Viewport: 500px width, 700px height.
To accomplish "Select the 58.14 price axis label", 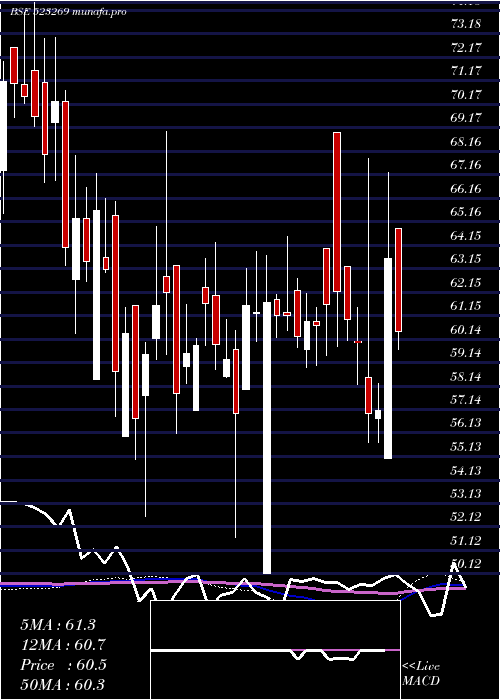I will pos(466,376).
